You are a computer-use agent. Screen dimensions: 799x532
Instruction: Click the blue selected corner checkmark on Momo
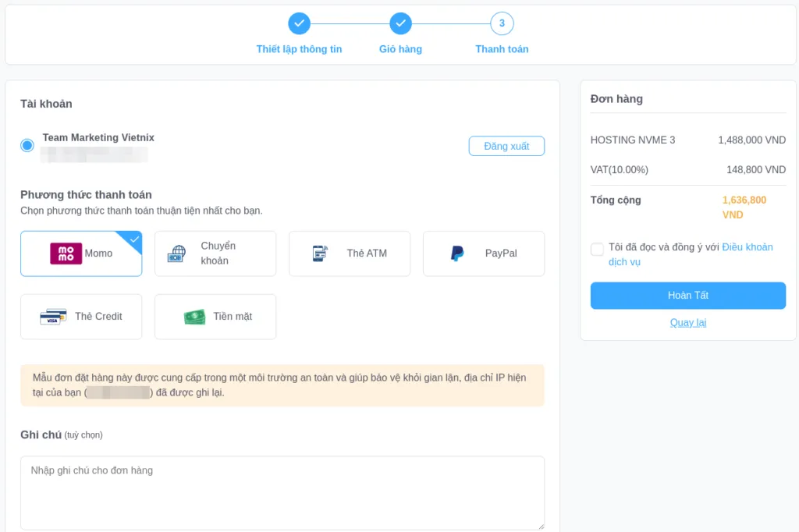pyautogui.click(x=134, y=239)
